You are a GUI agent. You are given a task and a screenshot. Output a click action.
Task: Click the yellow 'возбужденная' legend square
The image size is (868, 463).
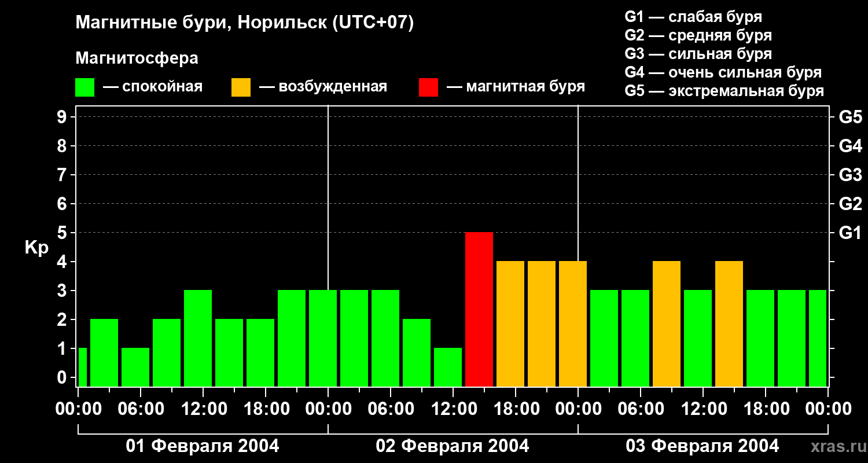pyautogui.click(x=241, y=87)
